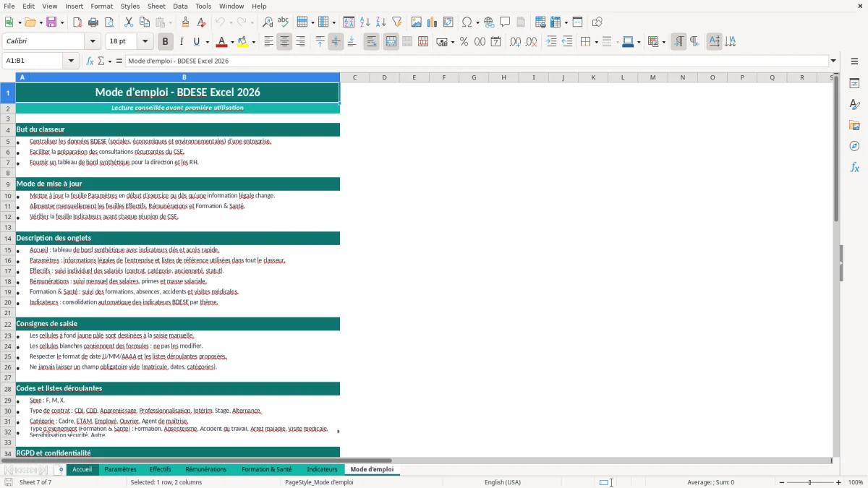Image resolution: width=868 pixels, height=488 pixels.
Task: Open Borders dropdown arrow
Action: pyautogui.click(x=596, y=42)
